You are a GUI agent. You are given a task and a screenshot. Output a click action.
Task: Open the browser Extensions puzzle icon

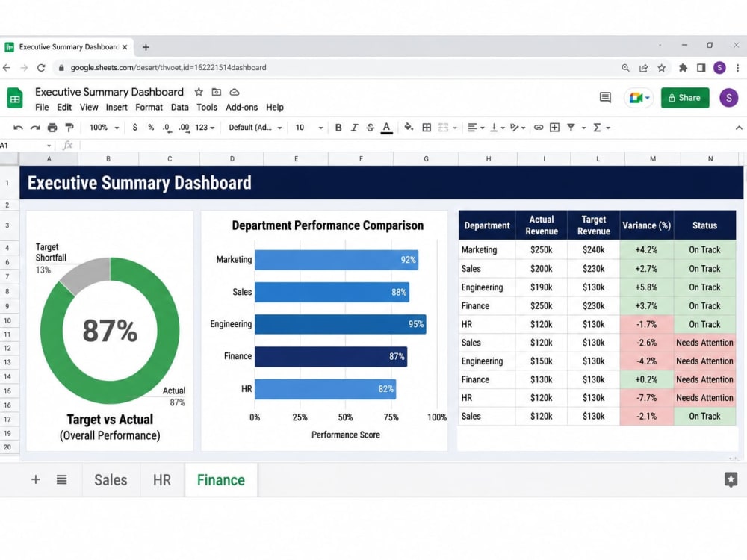pos(683,68)
